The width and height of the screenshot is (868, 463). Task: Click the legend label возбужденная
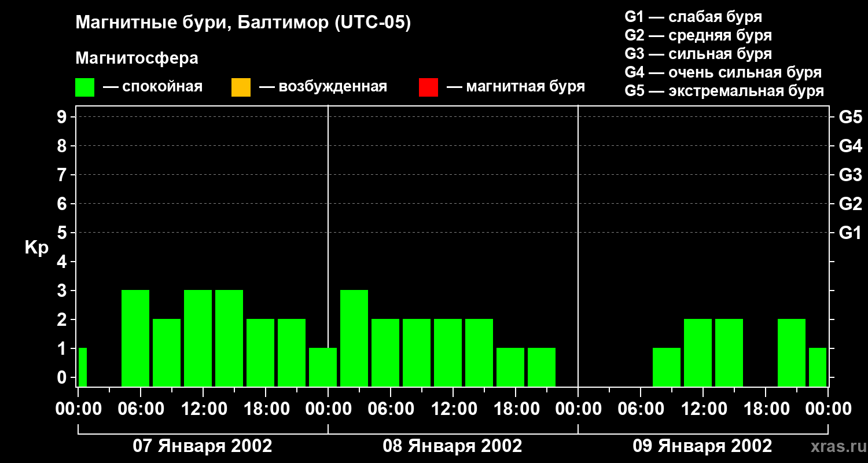click(x=333, y=87)
